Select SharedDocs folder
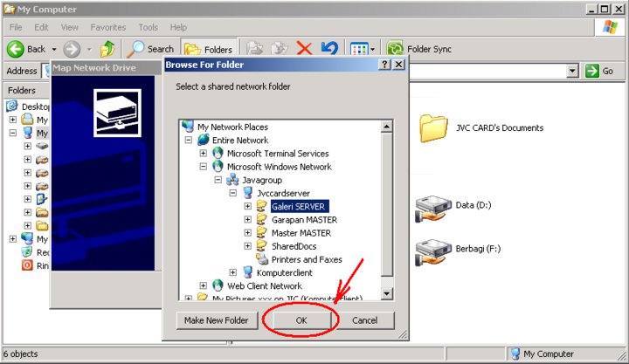This screenshot has width=629, height=364. (x=294, y=246)
